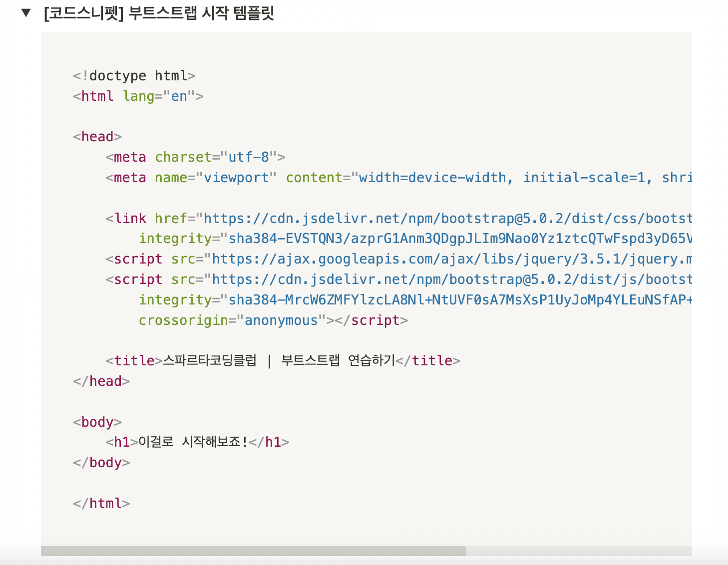Click the title 스파르타코딩클럽 line
The image size is (728, 565).
pos(283,361)
